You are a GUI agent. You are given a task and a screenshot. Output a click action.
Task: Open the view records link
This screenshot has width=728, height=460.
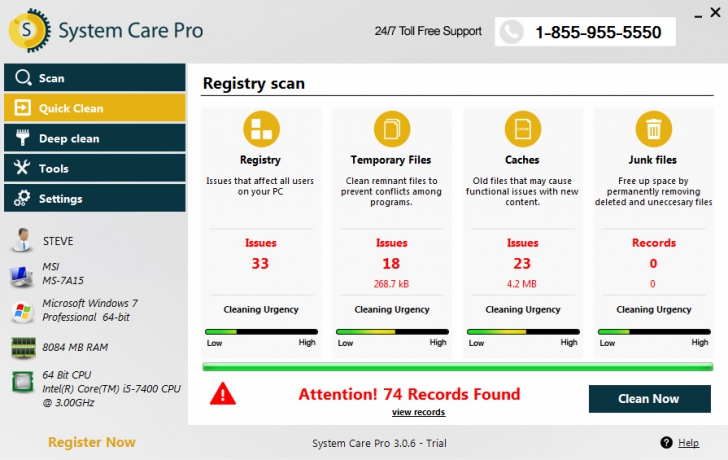coord(418,412)
